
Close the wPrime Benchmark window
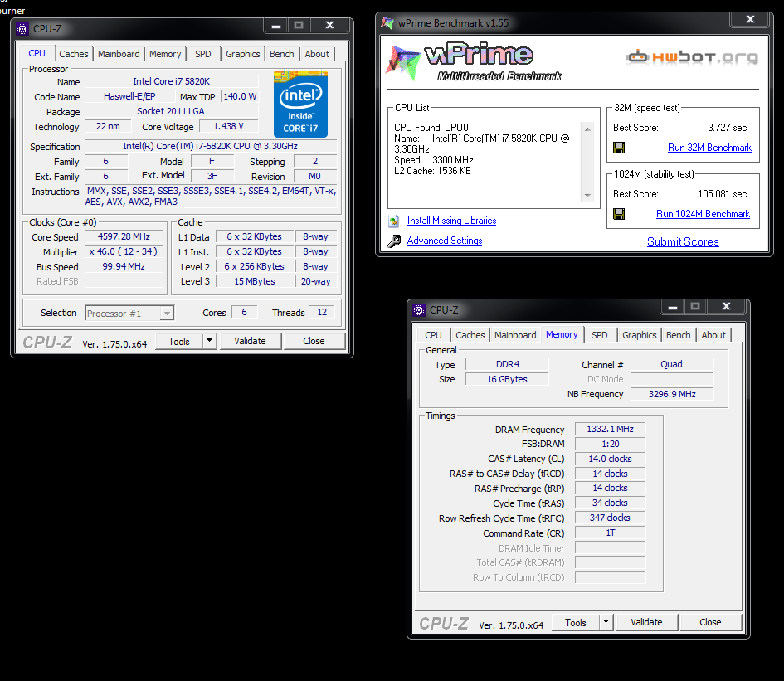750,19
